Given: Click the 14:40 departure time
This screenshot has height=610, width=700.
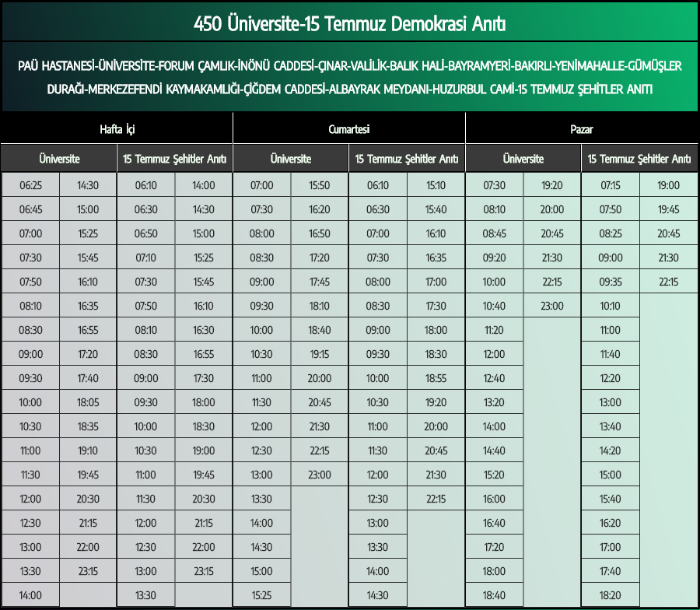Looking at the screenshot, I should [494, 450].
